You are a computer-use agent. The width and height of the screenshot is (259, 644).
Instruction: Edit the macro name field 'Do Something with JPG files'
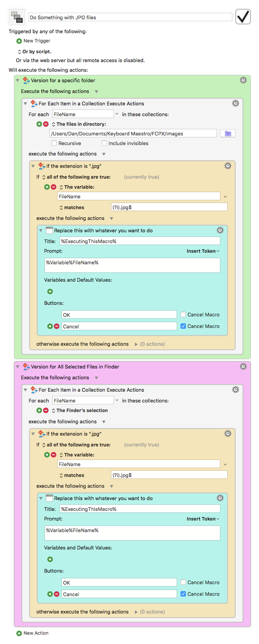pyautogui.click(x=130, y=17)
